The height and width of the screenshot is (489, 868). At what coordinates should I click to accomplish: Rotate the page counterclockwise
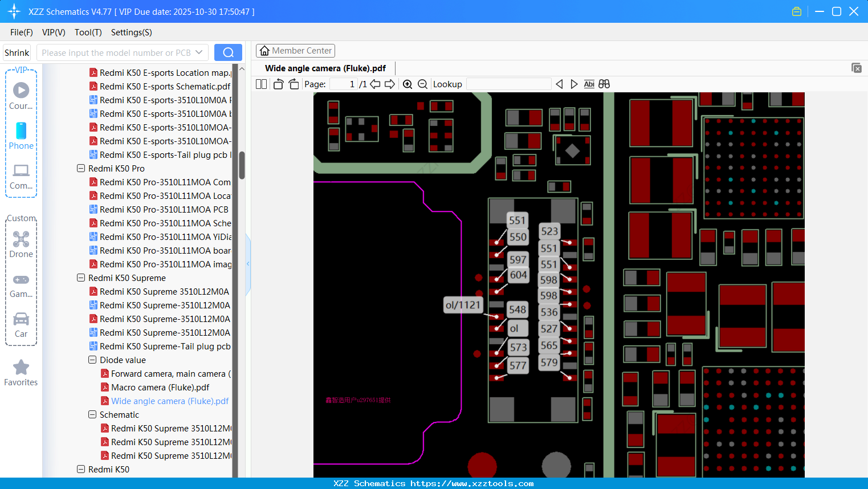coord(278,84)
